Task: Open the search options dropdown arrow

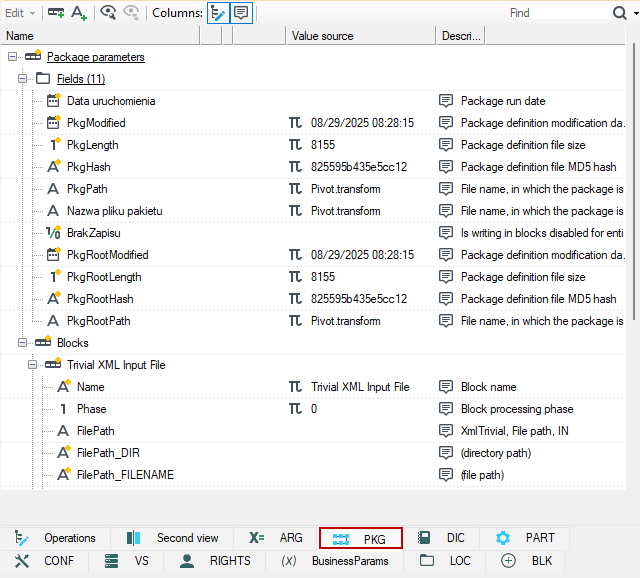Action: point(636,13)
